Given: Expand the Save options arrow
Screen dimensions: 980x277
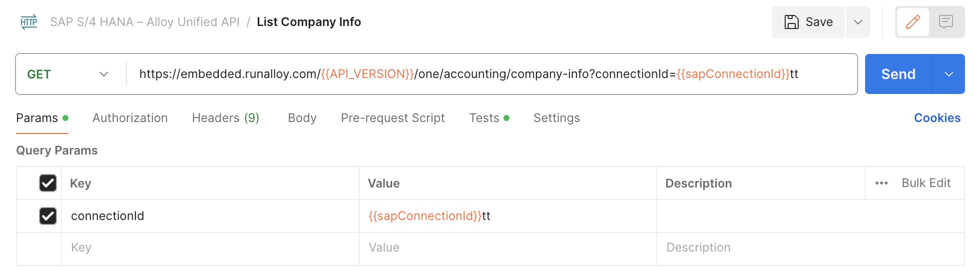Looking at the screenshot, I should point(858,22).
